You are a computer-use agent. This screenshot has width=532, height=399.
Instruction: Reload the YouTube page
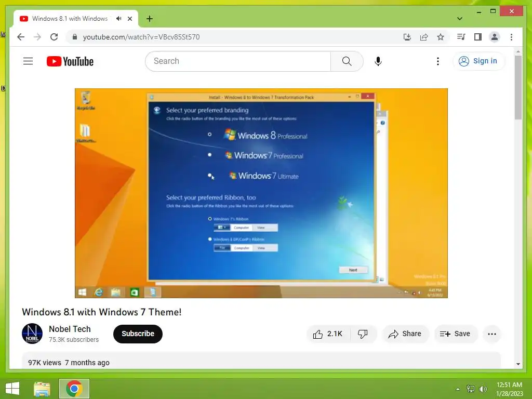point(54,37)
